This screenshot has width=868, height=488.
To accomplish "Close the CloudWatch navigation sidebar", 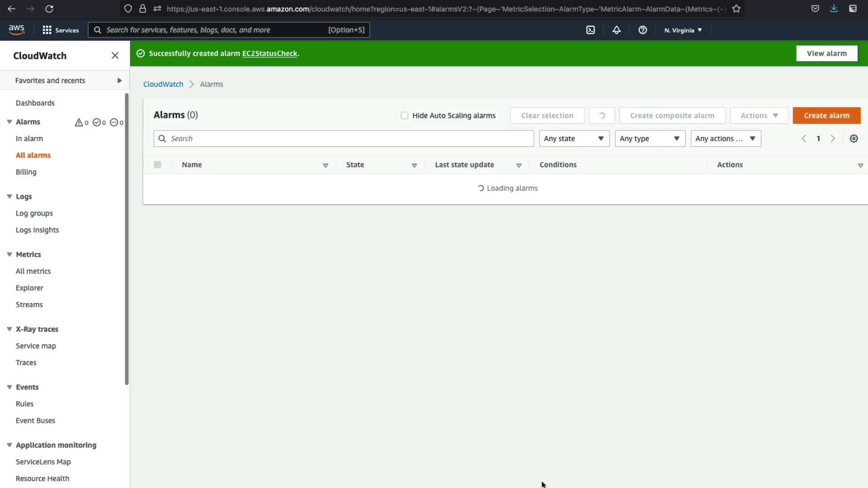I will (x=115, y=56).
